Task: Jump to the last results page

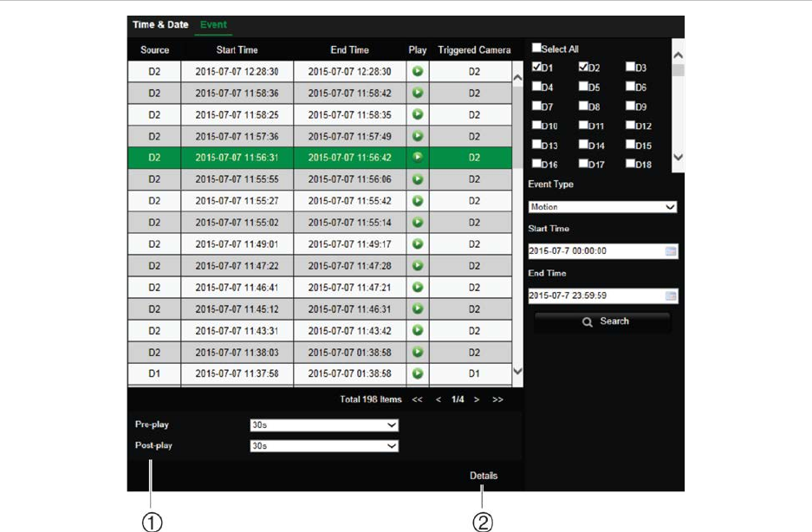Action: (x=497, y=399)
